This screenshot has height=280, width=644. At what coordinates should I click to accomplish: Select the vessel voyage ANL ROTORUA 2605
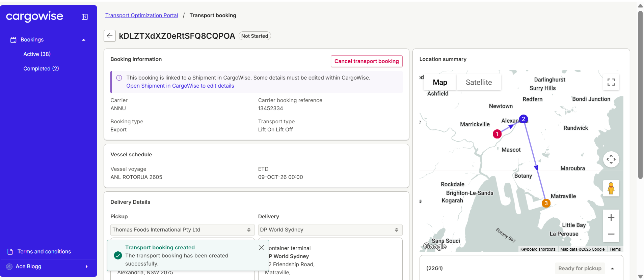point(136,177)
